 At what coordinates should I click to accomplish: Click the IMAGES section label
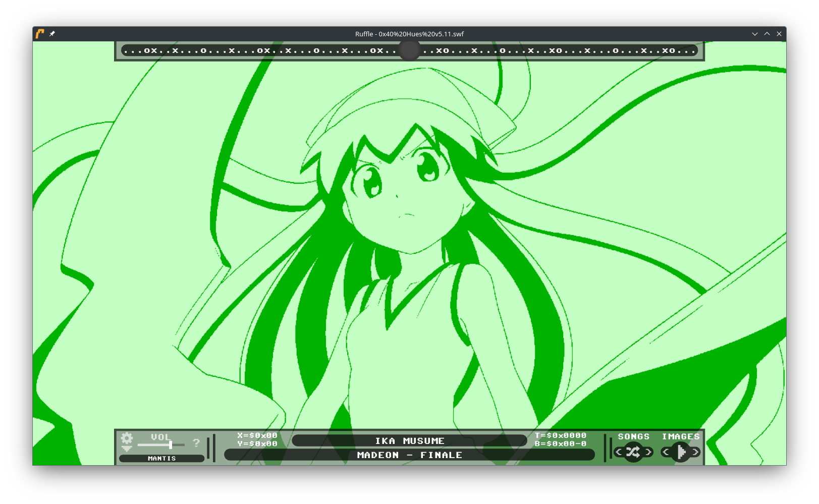[x=681, y=436]
